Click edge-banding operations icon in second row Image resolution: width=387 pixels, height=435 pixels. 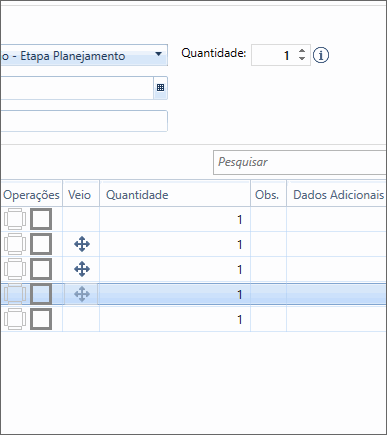click(x=15, y=244)
